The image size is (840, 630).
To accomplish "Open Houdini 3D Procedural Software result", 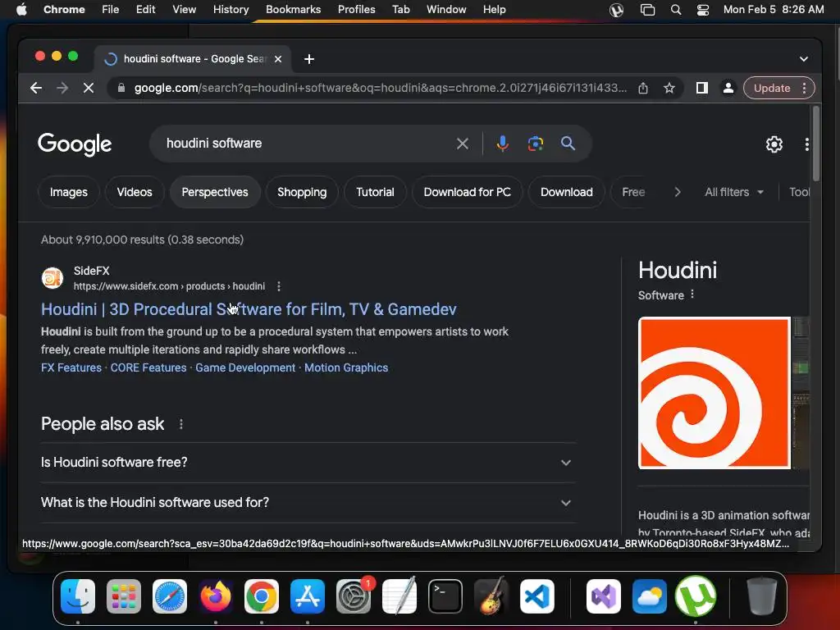I will tap(249, 309).
